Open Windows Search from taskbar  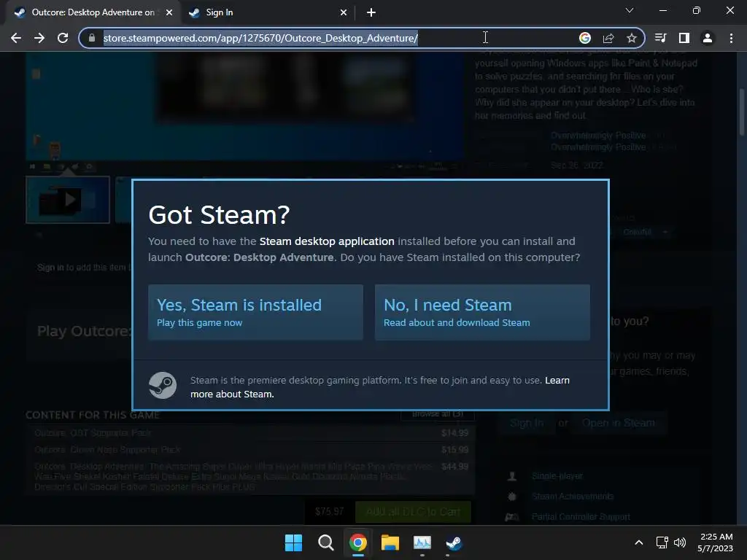tap(326, 542)
